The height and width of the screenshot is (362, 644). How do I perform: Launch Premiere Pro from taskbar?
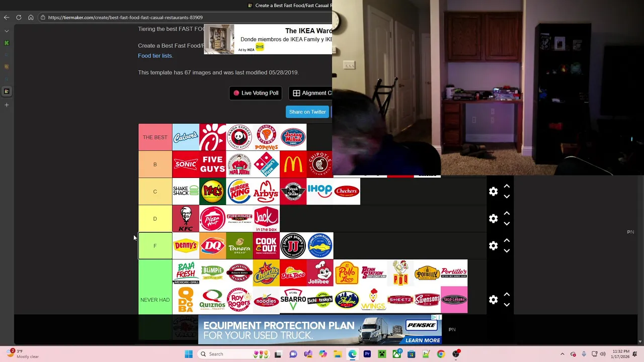click(x=367, y=354)
